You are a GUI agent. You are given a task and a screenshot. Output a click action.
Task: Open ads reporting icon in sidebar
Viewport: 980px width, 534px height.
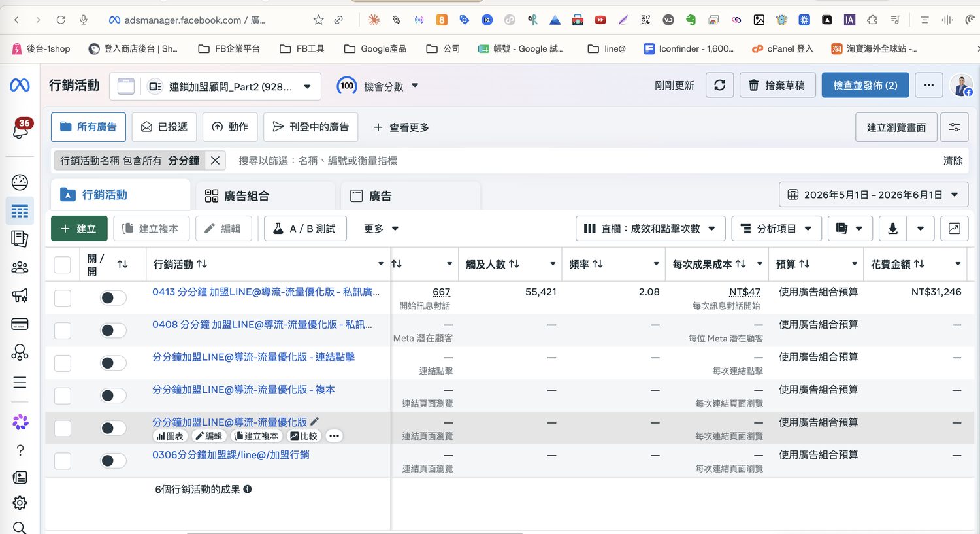20,239
